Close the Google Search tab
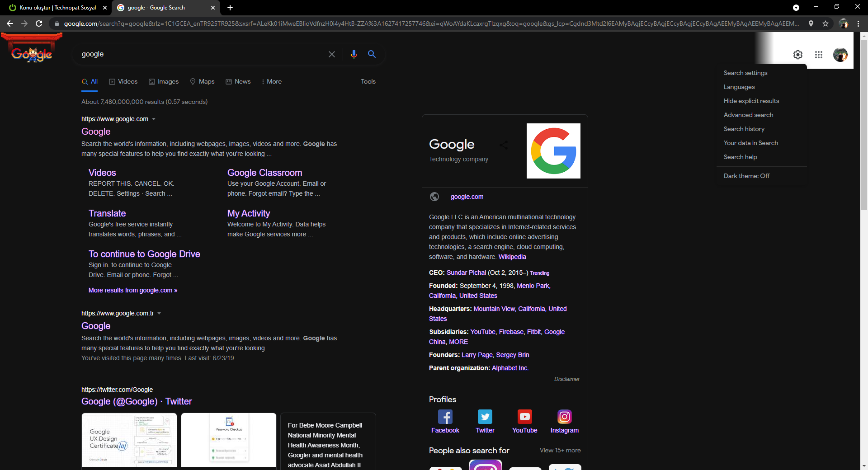 (213, 8)
